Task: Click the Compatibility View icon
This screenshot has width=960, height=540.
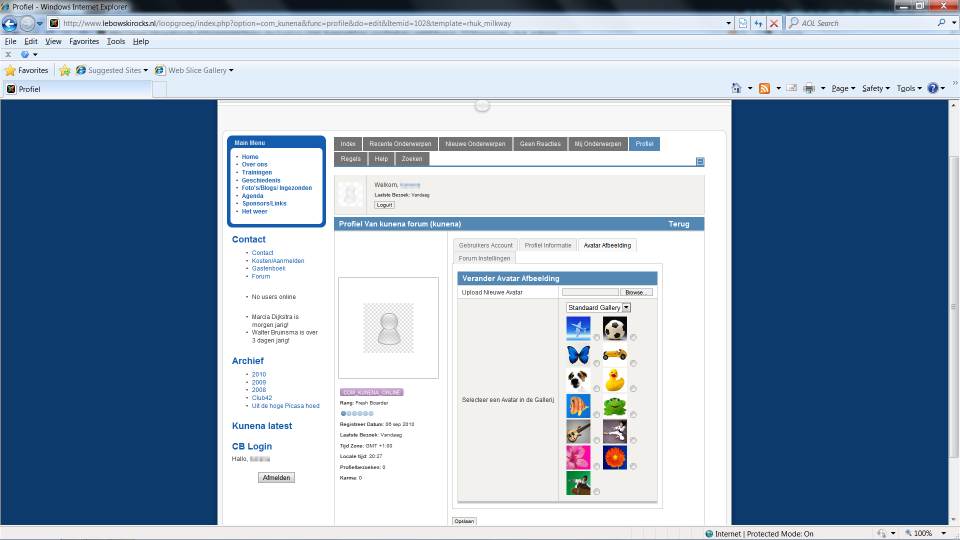Action: pyautogui.click(x=742, y=23)
